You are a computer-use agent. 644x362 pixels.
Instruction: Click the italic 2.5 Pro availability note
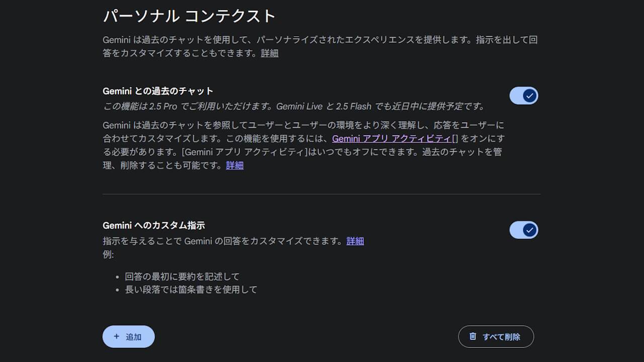pyautogui.click(x=294, y=106)
